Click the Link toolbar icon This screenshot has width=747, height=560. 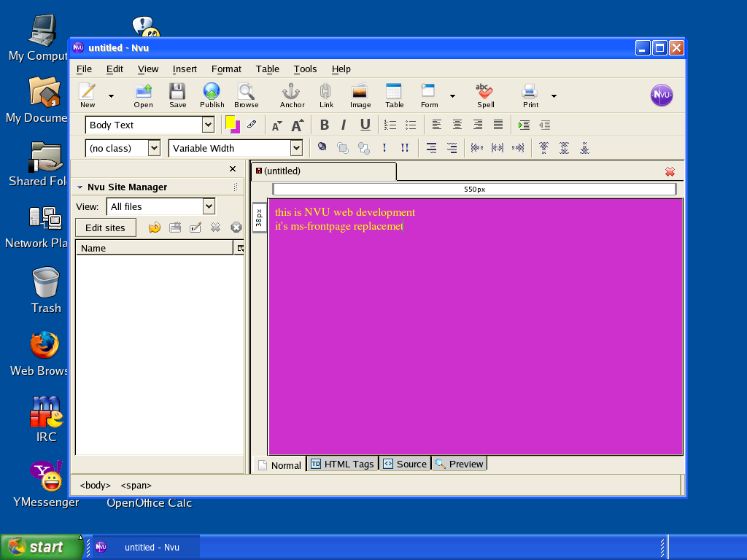[326, 95]
